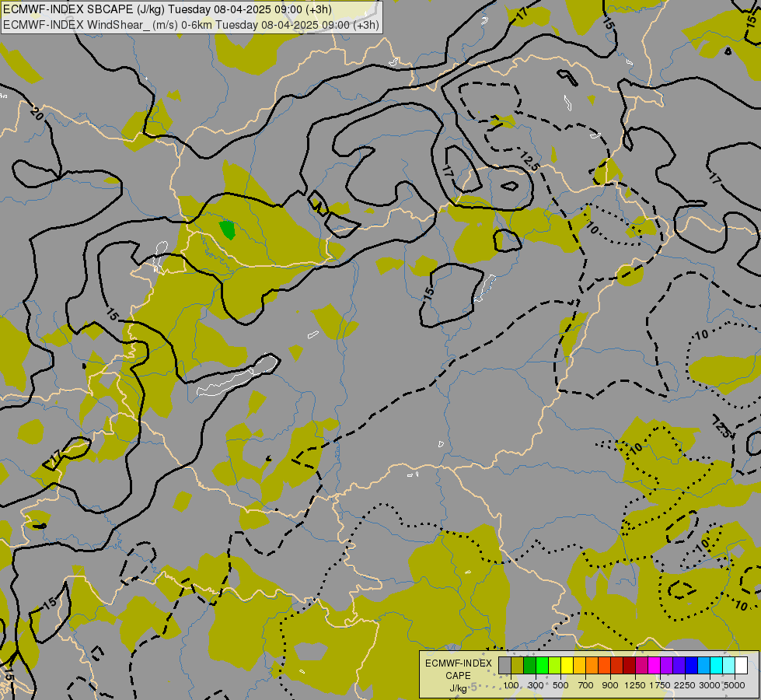This screenshot has height=700, width=761.
Task: Click the 1750 legend tick label
Action: 660,685
